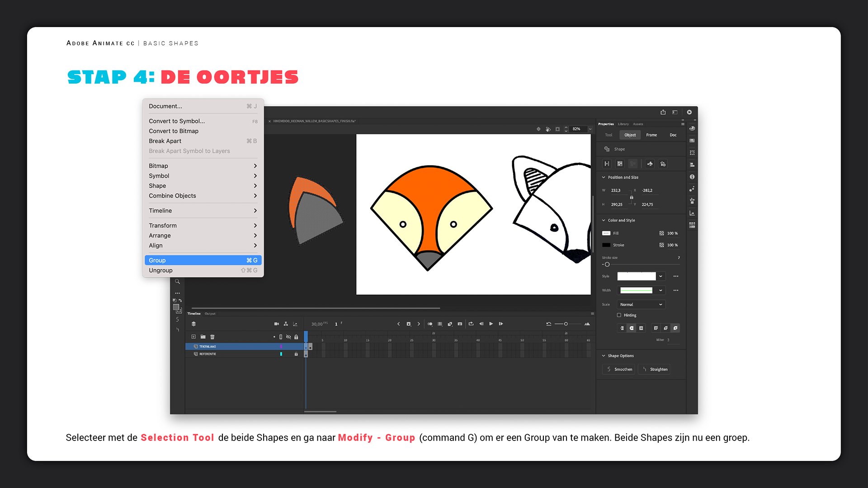Open the Info panel icon
868x488 pixels.
tap(692, 177)
